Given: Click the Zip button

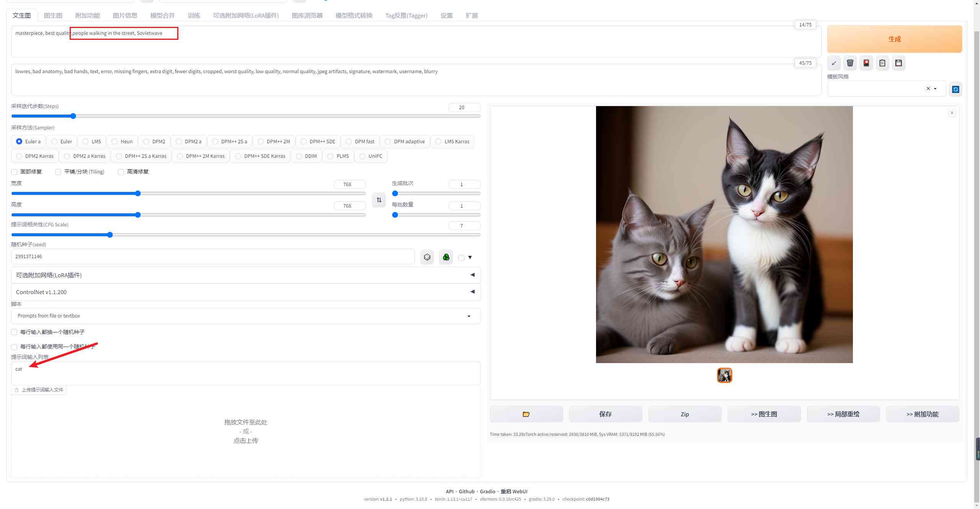Looking at the screenshot, I should pos(685,414).
